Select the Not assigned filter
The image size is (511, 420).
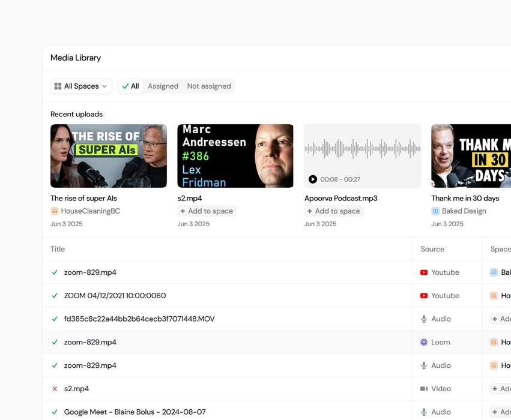(209, 86)
